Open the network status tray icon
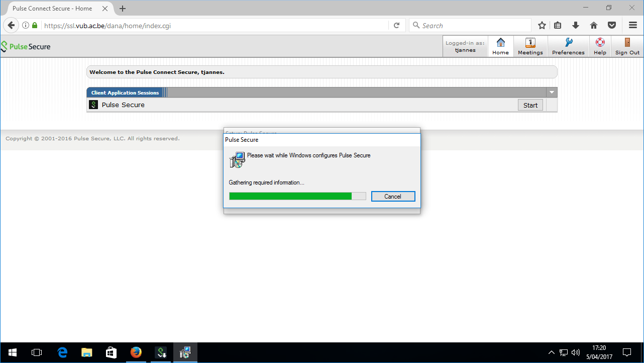The height and width of the screenshot is (363, 644). point(564,352)
